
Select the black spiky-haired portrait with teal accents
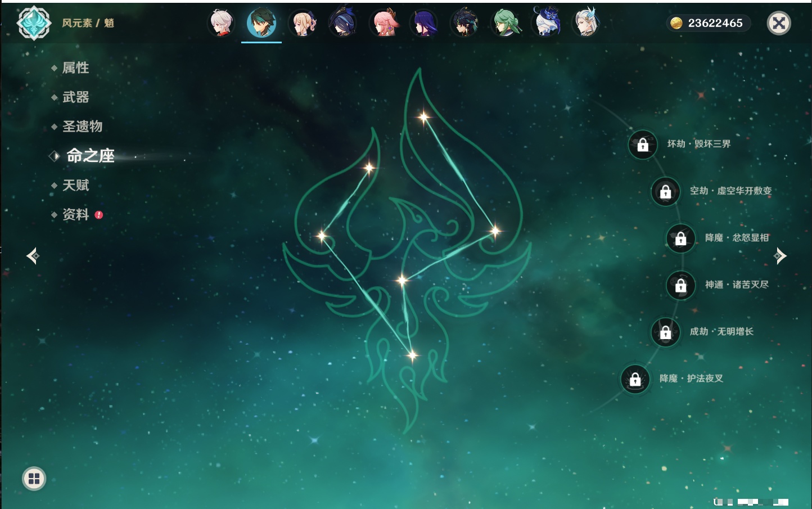pos(464,23)
